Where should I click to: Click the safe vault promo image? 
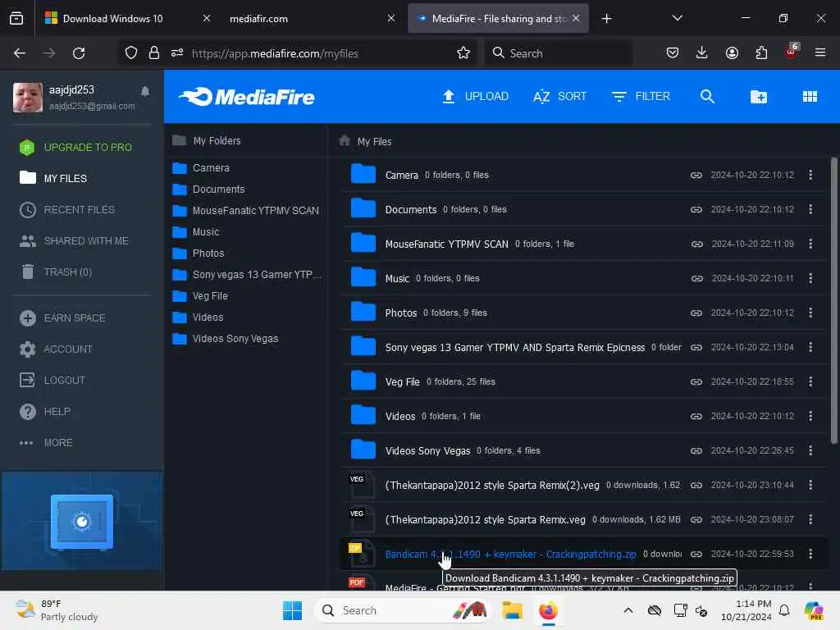[x=82, y=521]
